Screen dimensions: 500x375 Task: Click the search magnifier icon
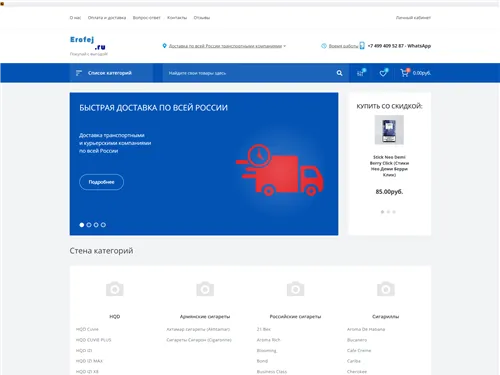point(339,73)
